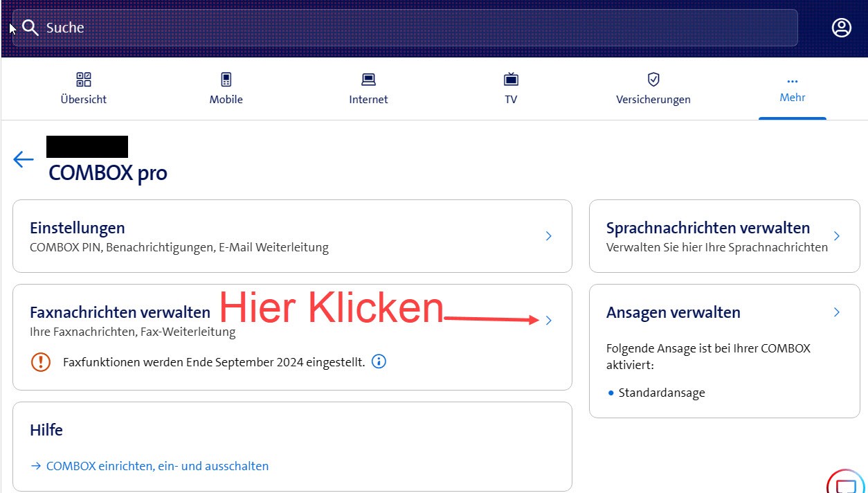This screenshot has width=868, height=493.
Task: Expand Sprachnachrichten verwalten chevron
Action: [x=837, y=236]
